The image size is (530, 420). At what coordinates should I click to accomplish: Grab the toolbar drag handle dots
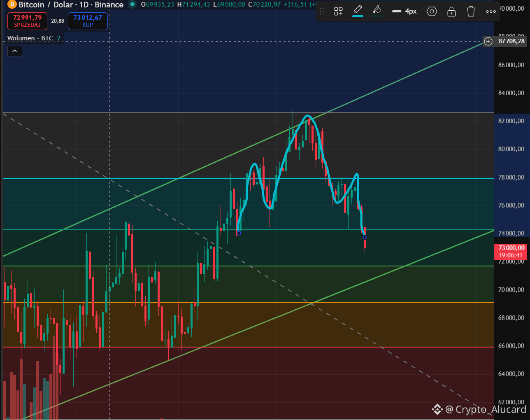tap(322, 12)
